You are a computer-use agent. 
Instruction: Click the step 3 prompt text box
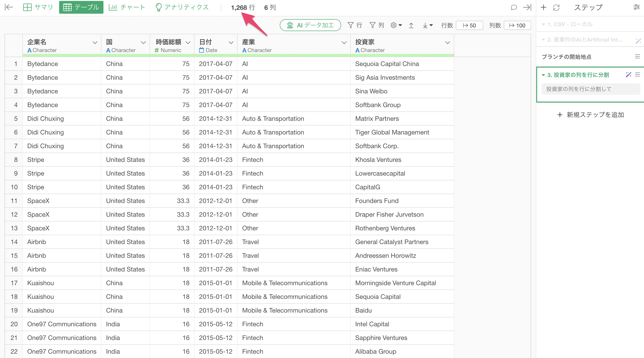591,89
